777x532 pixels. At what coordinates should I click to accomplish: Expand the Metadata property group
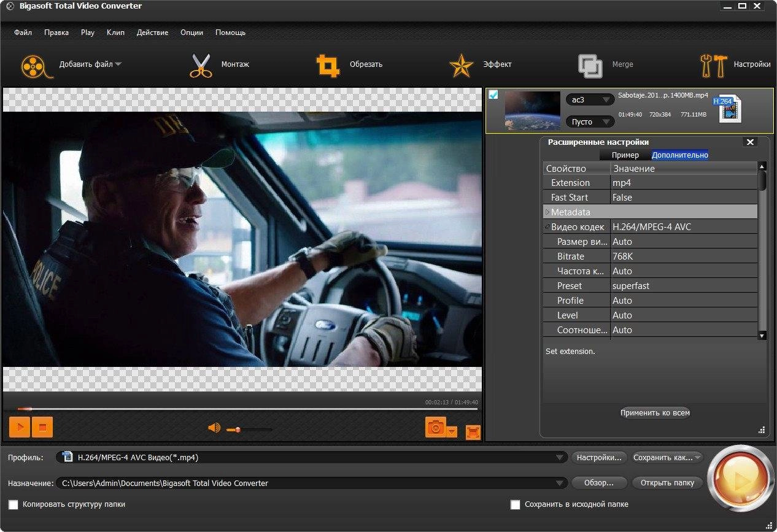[547, 212]
